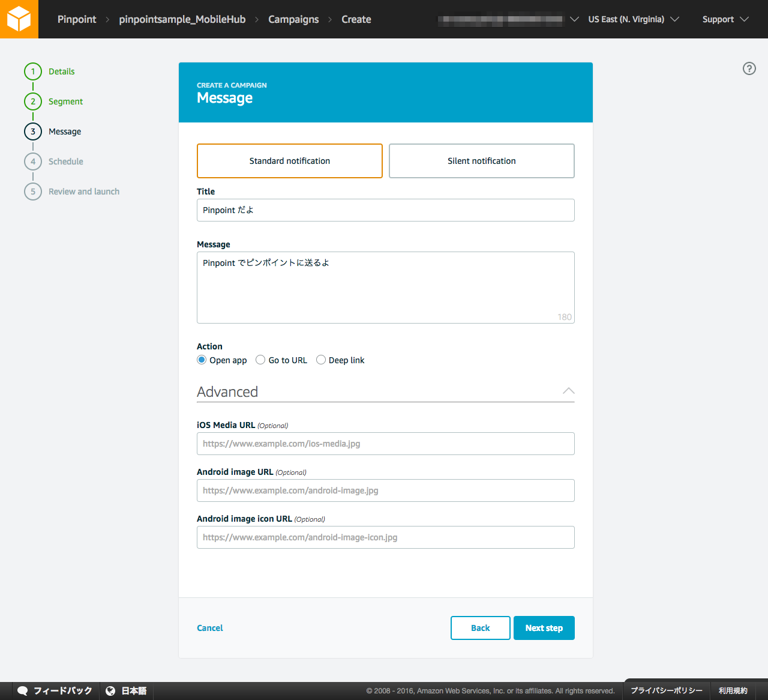Go to step 2 Segment circle

33,101
